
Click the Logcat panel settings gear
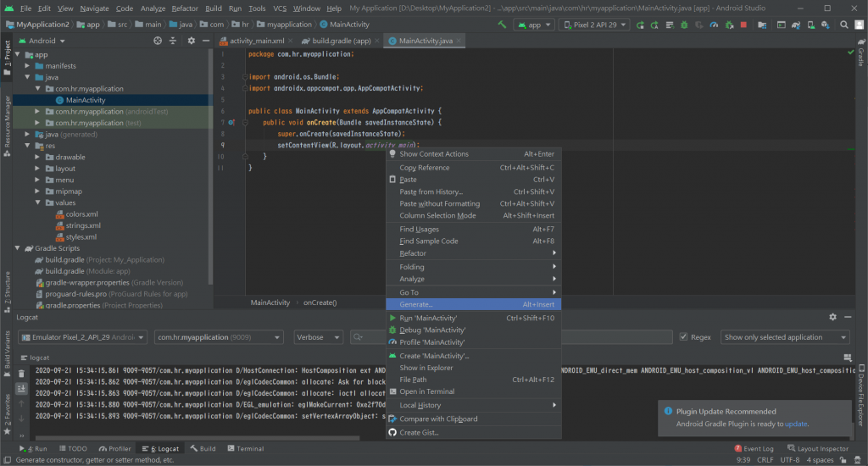[833, 316]
